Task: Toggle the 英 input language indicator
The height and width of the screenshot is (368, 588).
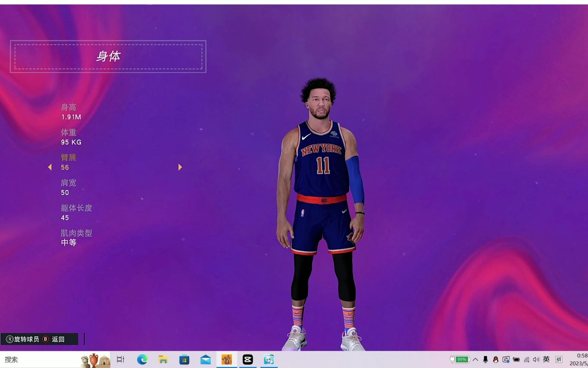Action: pos(546,359)
